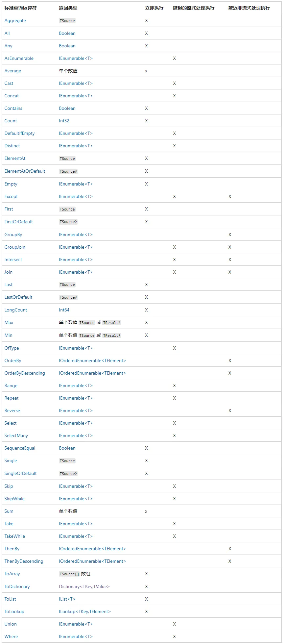Follow the SequenceEqual link
Screen dimensions: 283x644
point(20,448)
